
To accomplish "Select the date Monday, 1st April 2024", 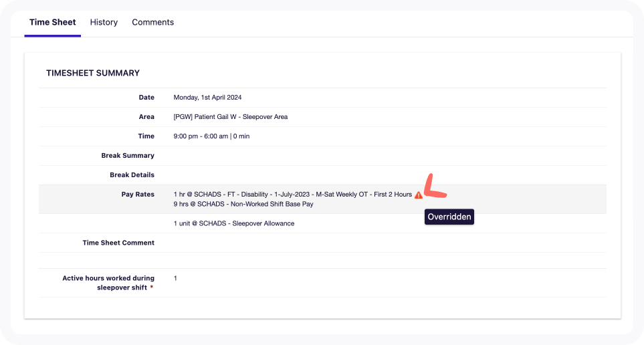I will [207, 98].
